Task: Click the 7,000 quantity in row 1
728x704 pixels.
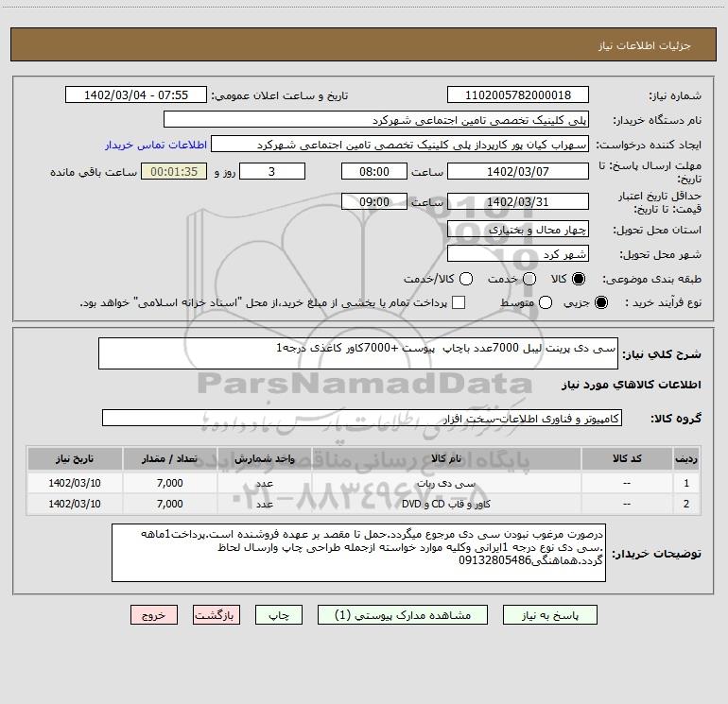Action: pos(169,483)
